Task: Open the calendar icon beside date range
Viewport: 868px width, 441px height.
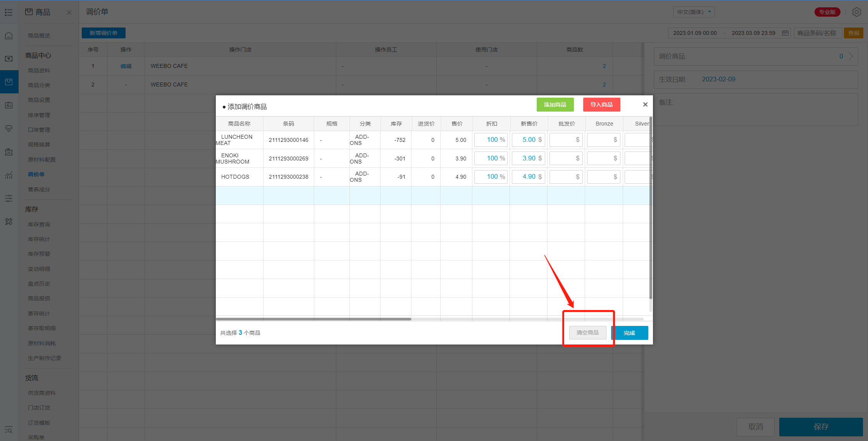Action: pyautogui.click(x=785, y=33)
